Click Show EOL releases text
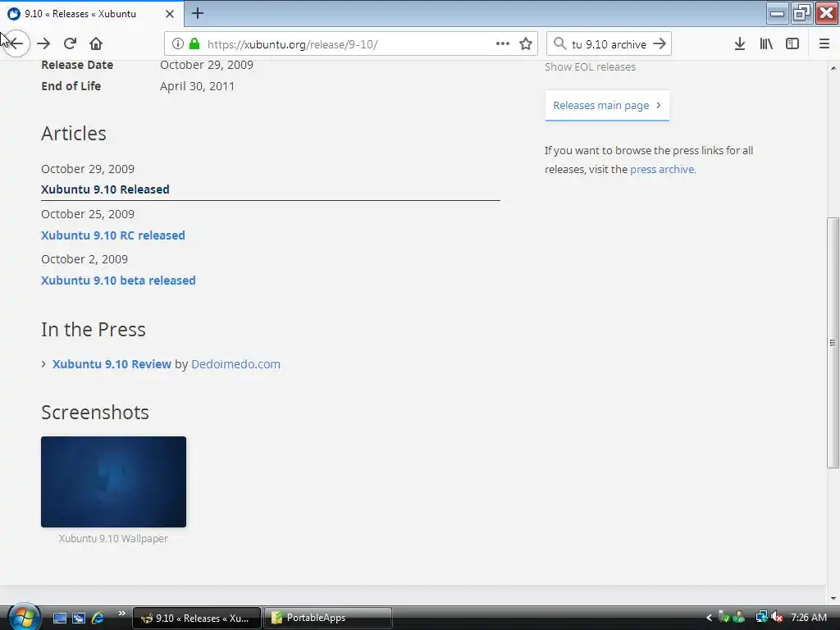Image resolution: width=840 pixels, height=630 pixels. (591, 67)
